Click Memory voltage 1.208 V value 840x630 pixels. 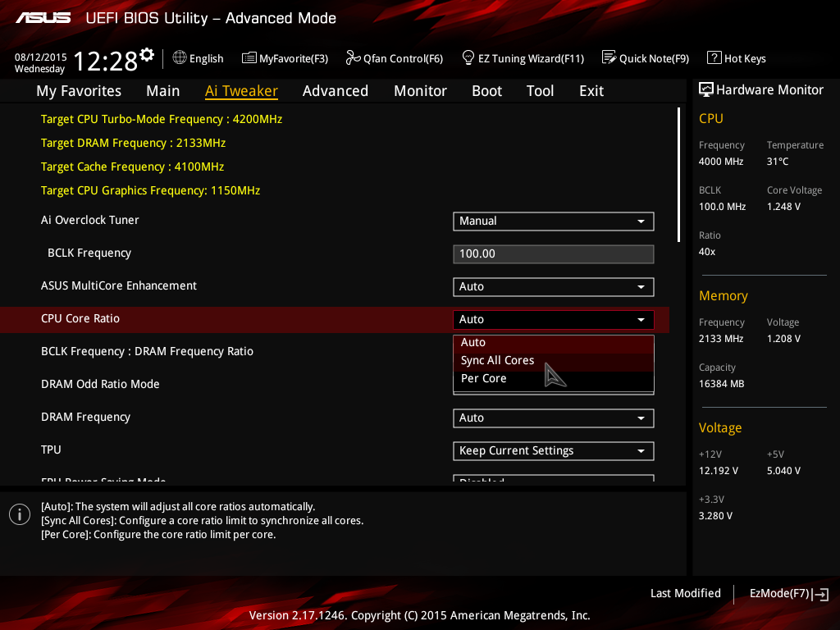tap(783, 339)
